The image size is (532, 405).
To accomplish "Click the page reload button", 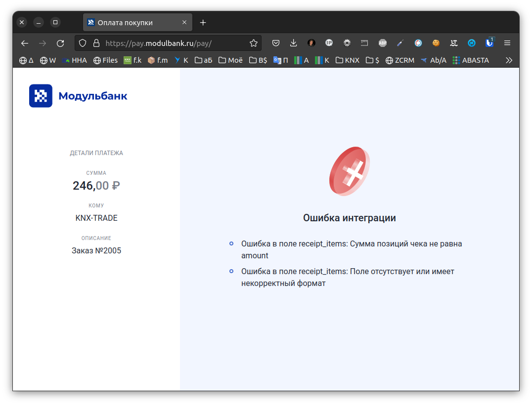I will tap(60, 43).
